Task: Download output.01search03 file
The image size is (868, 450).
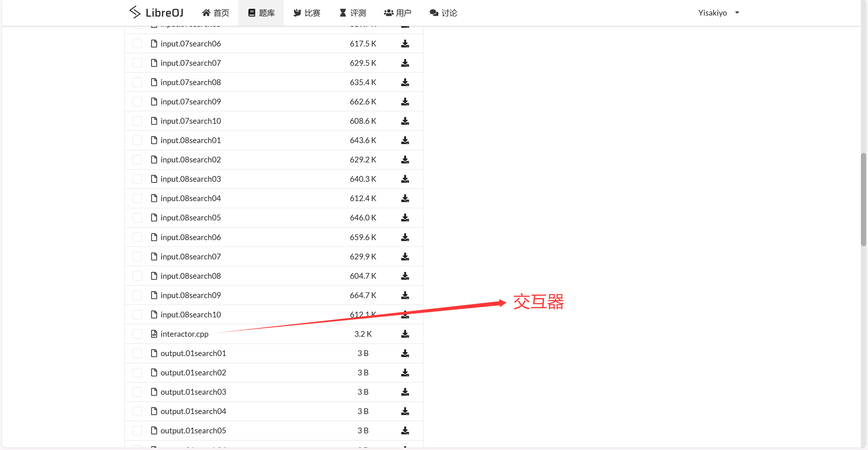Action: click(x=405, y=392)
